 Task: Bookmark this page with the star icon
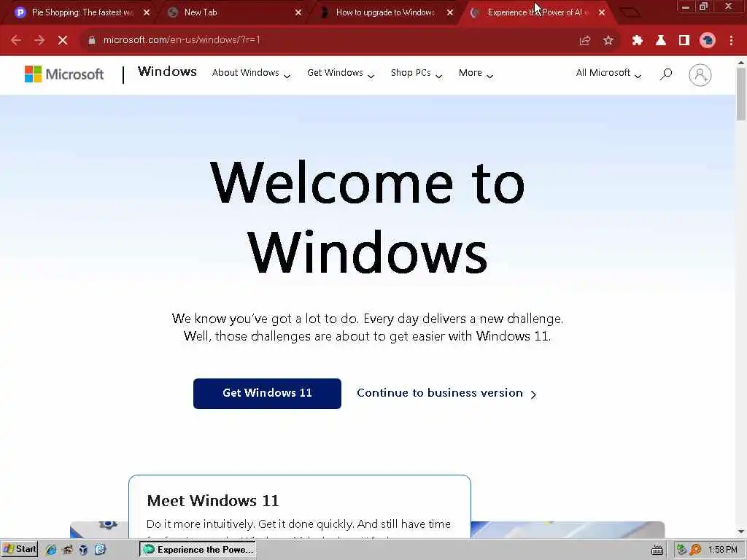[x=608, y=41]
